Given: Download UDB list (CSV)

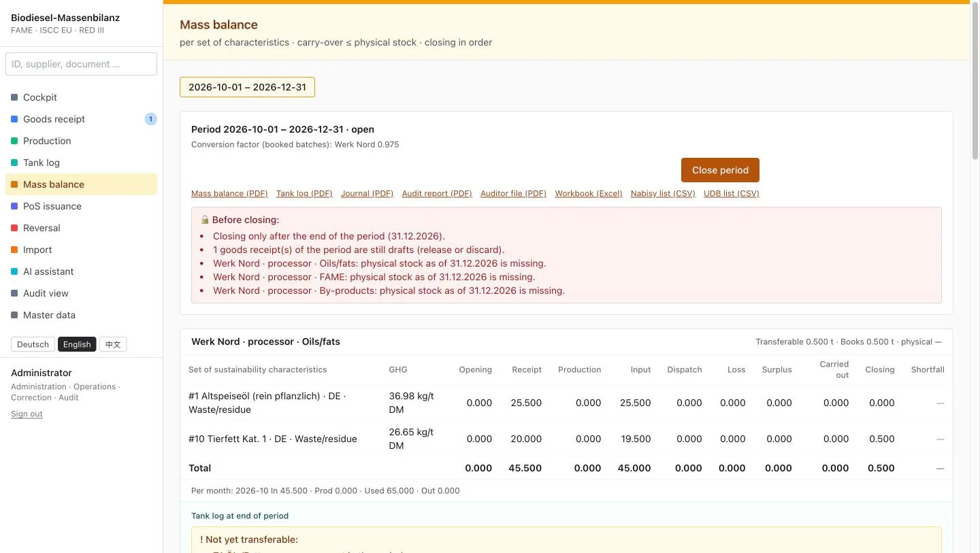Looking at the screenshot, I should 732,193.
